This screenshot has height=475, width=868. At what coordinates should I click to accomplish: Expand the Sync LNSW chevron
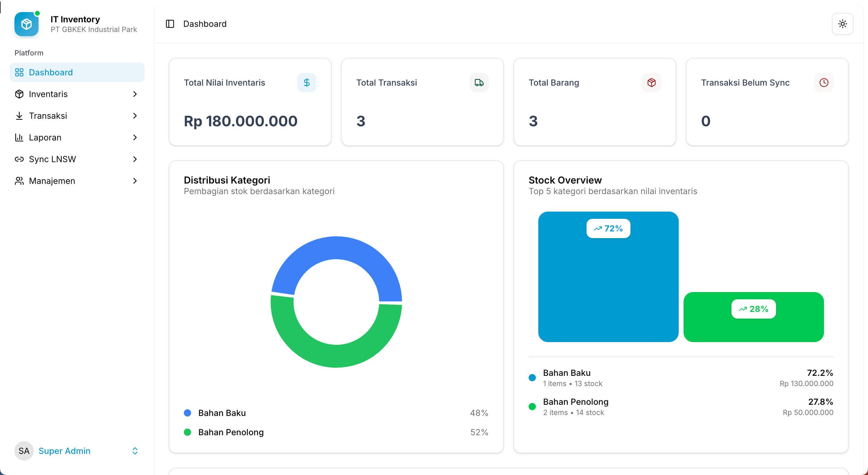[135, 159]
